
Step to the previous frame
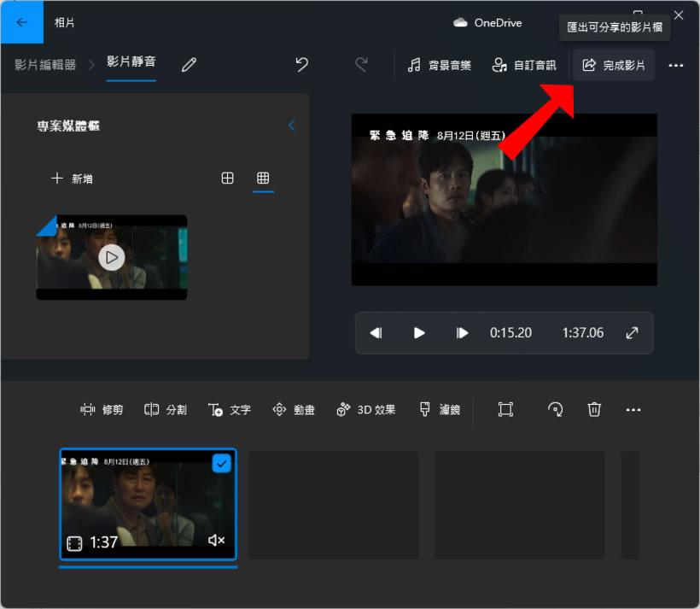coord(376,333)
